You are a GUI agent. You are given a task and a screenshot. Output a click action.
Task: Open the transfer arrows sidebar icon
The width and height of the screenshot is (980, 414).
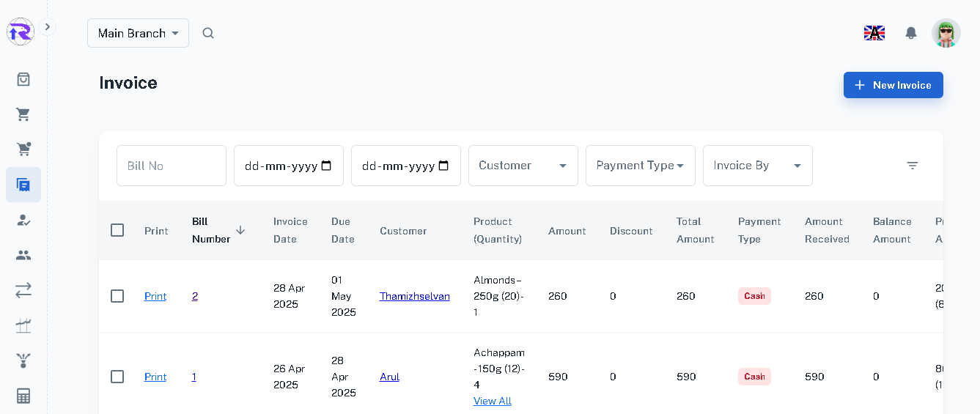point(23,290)
